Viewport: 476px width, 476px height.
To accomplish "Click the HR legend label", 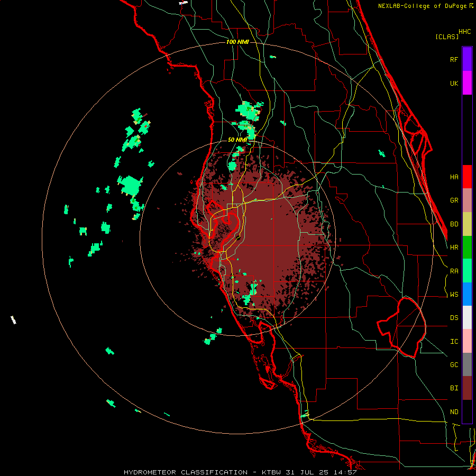I will [x=454, y=248].
